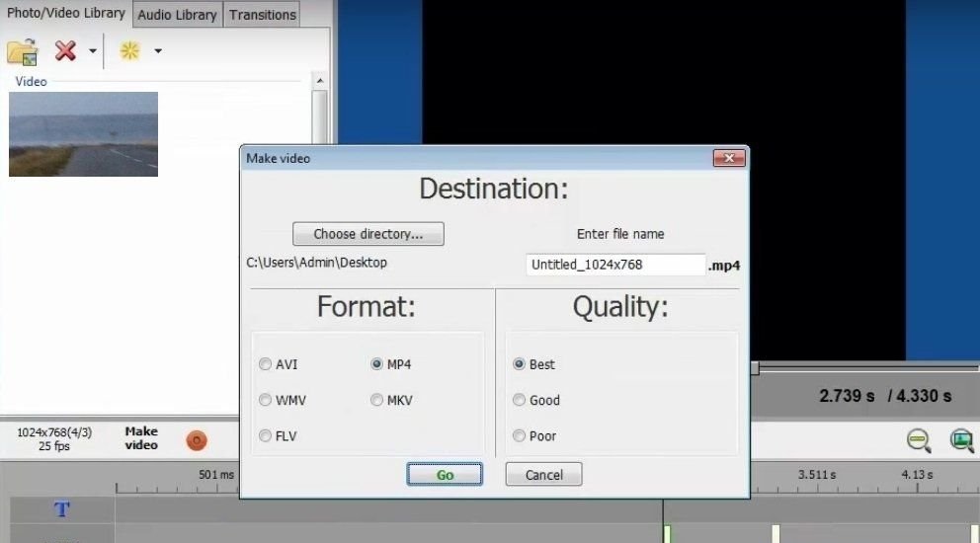
Task: Select AVI format radio button
Action: [265, 363]
